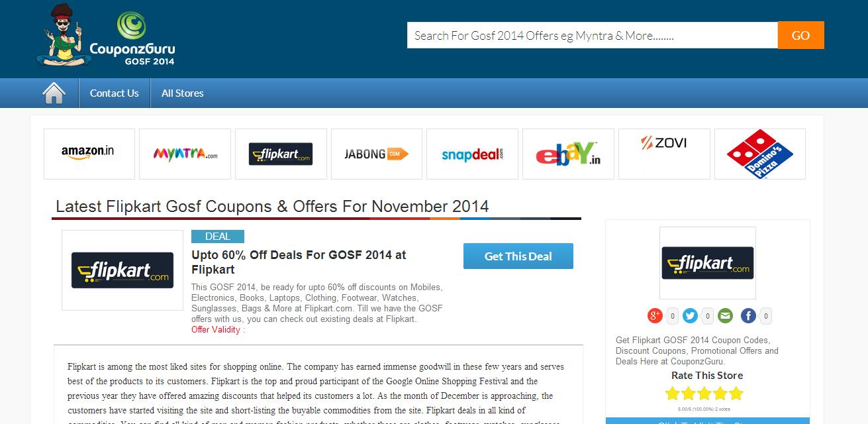The width and height of the screenshot is (868, 424).
Task: Open the eBay.in store logo
Action: tap(568, 154)
